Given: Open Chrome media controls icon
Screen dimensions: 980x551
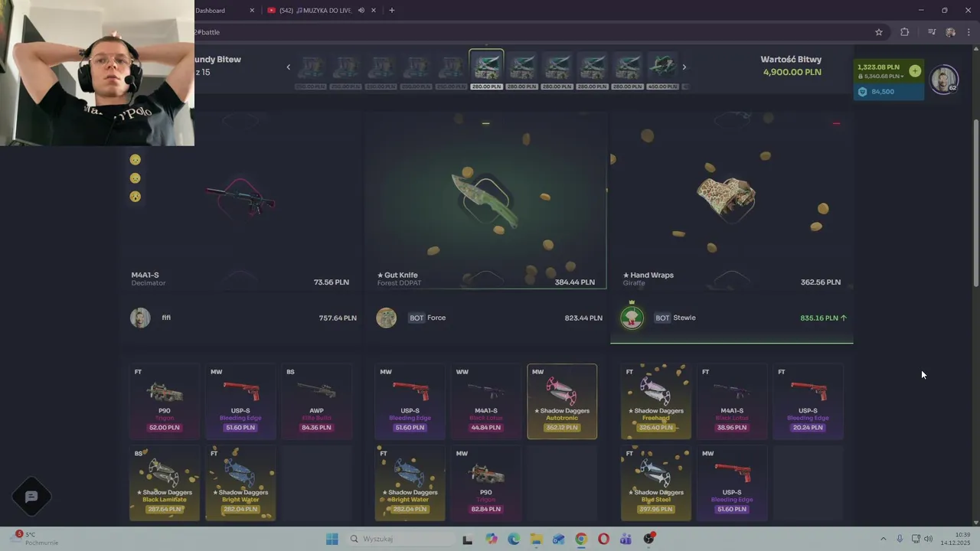Looking at the screenshot, I should coord(932,32).
